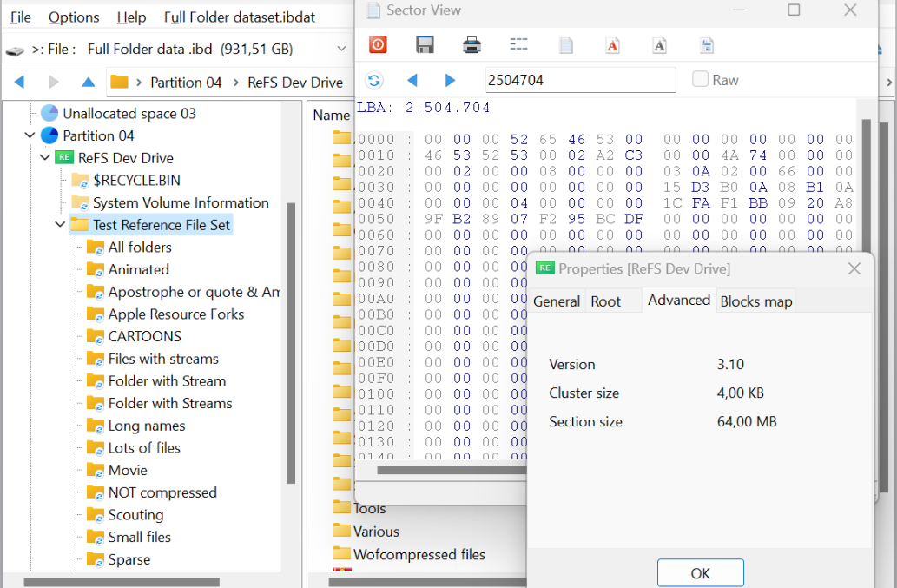
Task: Select the Animated folder in tree
Action: coord(138,269)
